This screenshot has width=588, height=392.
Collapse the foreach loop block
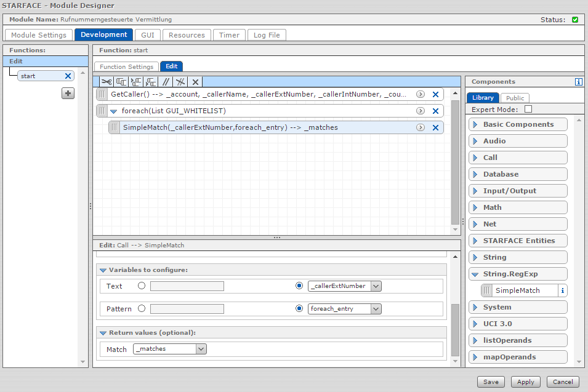[x=114, y=111]
